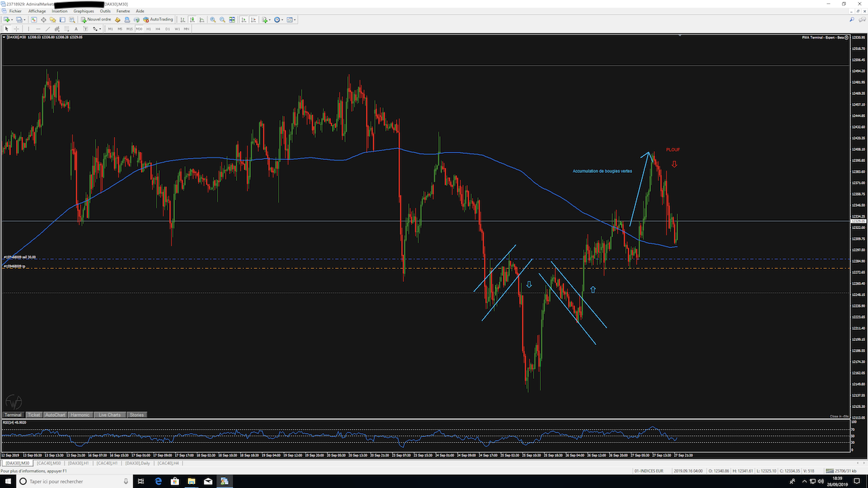Viewport: 868px width, 488px height.
Task: Open the Market Watch panel icon
Action: (34, 20)
